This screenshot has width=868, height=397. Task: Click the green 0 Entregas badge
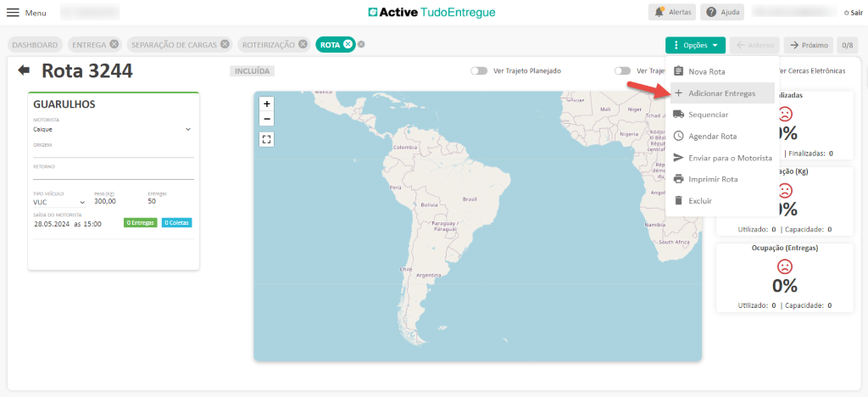click(140, 222)
